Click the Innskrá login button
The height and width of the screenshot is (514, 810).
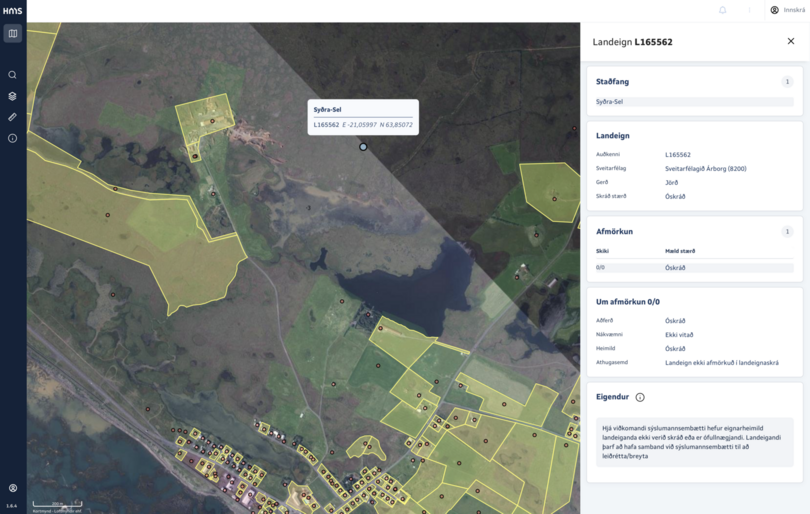788,10
